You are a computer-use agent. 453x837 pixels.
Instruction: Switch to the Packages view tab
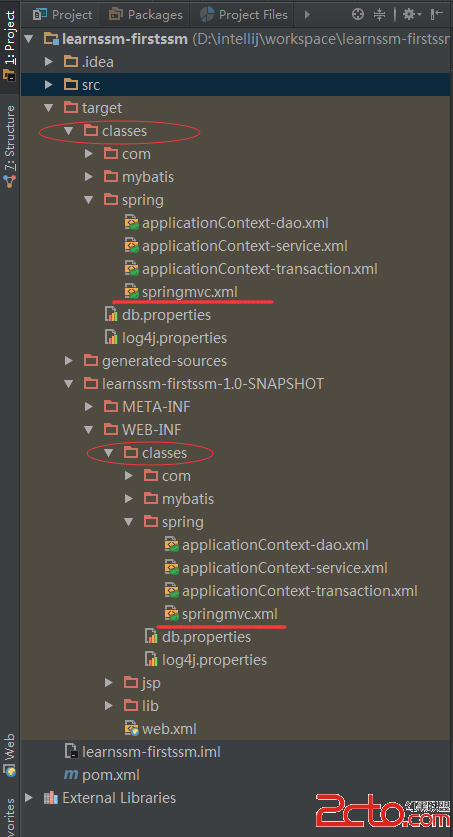tap(145, 14)
